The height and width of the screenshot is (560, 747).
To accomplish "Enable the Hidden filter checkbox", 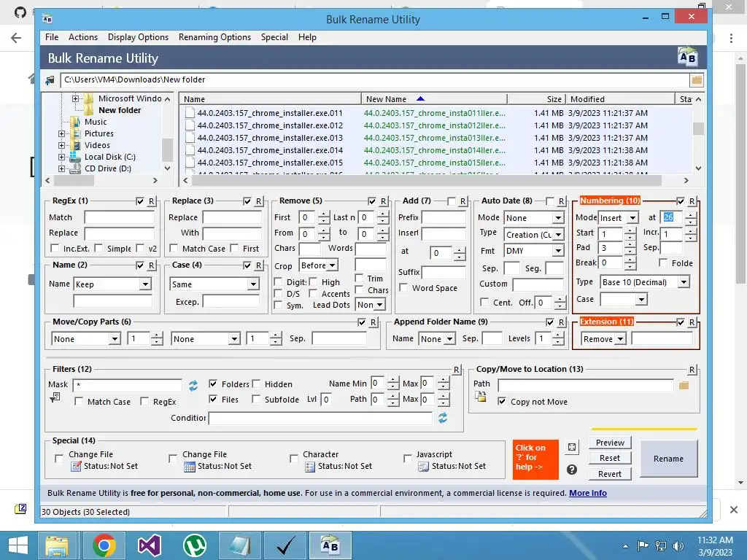I will tap(256, 384).
